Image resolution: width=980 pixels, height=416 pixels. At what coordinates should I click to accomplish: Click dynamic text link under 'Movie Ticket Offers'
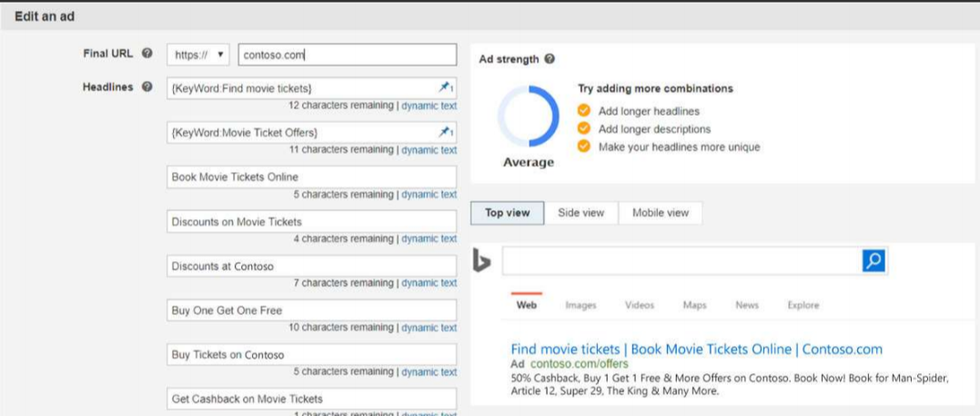click(429, 150)
